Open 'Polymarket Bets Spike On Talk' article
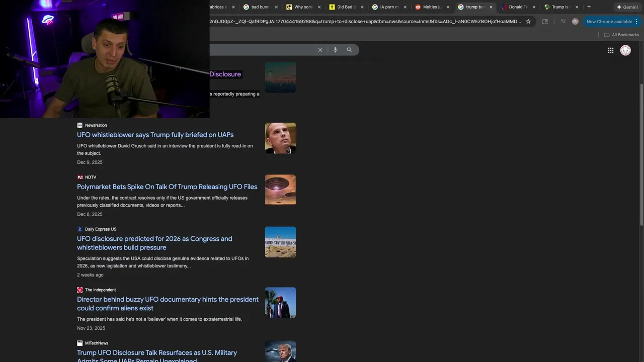This screenshot has width=644, height=362. (167, 187)
